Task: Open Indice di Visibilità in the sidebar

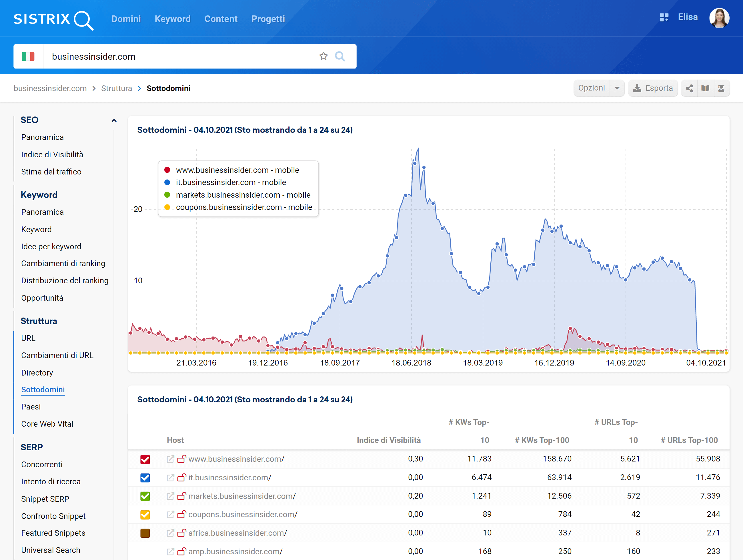Action: pos(52,154)
